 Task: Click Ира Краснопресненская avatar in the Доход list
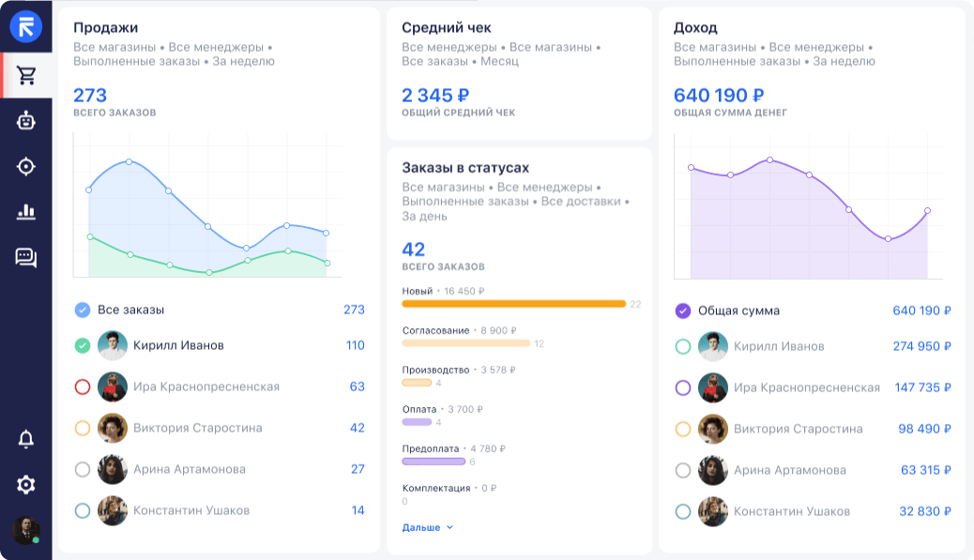(712, 388)
